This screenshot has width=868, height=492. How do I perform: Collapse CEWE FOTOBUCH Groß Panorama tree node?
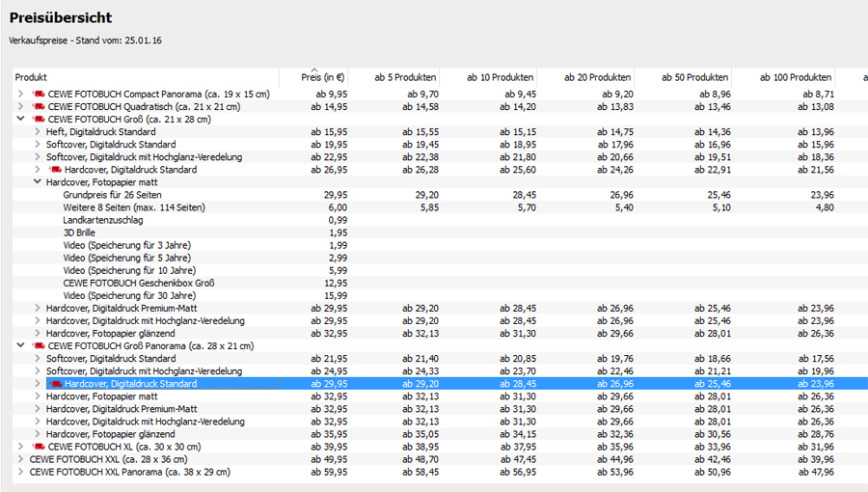pos(21,345)
